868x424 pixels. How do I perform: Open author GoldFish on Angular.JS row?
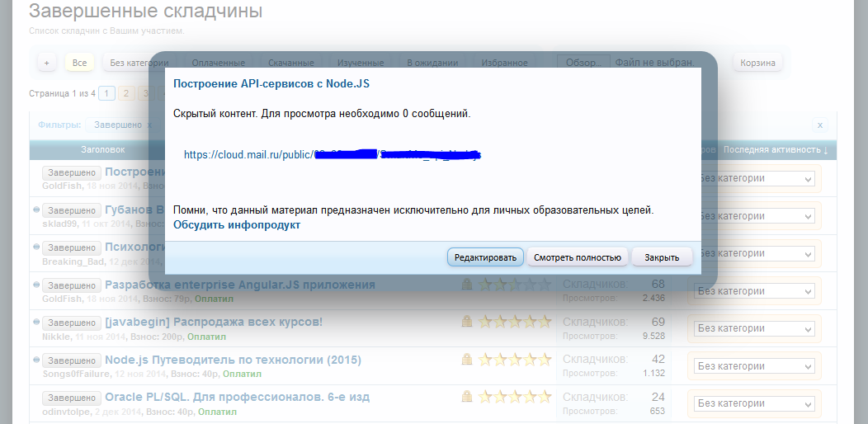pos(61,299)
